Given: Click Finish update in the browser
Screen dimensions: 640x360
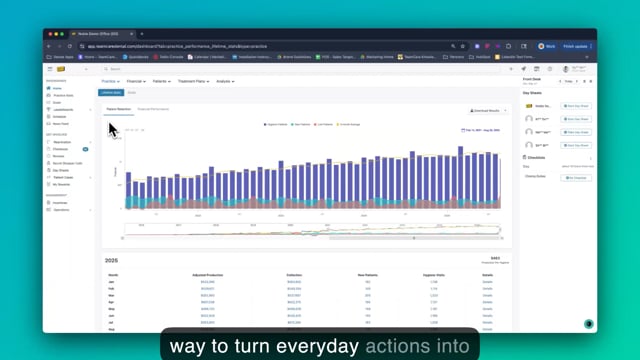Looking at the screenshot, I should (x=578, y=46).
